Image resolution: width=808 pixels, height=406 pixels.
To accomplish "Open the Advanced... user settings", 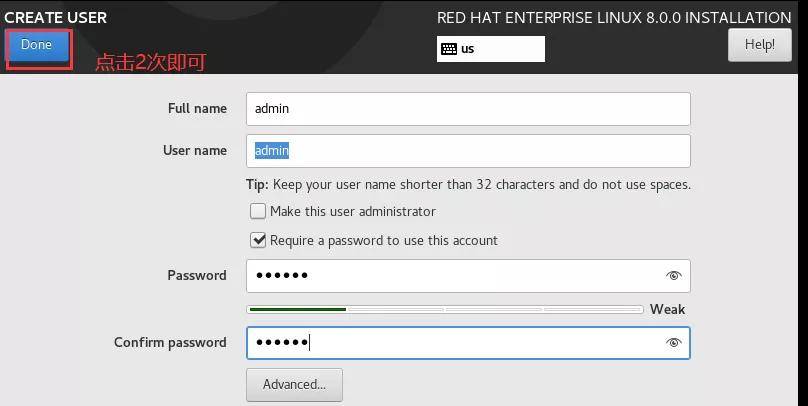I will click(294, 384).
